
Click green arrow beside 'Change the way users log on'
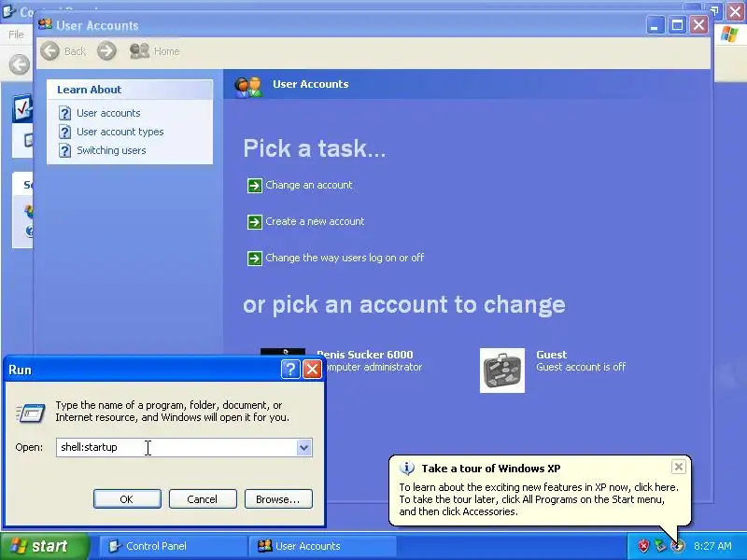[254, 259]
